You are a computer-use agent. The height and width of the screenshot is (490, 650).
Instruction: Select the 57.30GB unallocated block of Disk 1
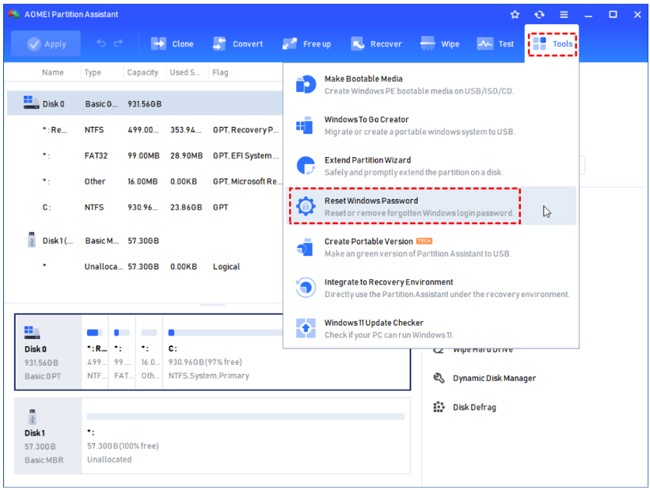point(246,436)
